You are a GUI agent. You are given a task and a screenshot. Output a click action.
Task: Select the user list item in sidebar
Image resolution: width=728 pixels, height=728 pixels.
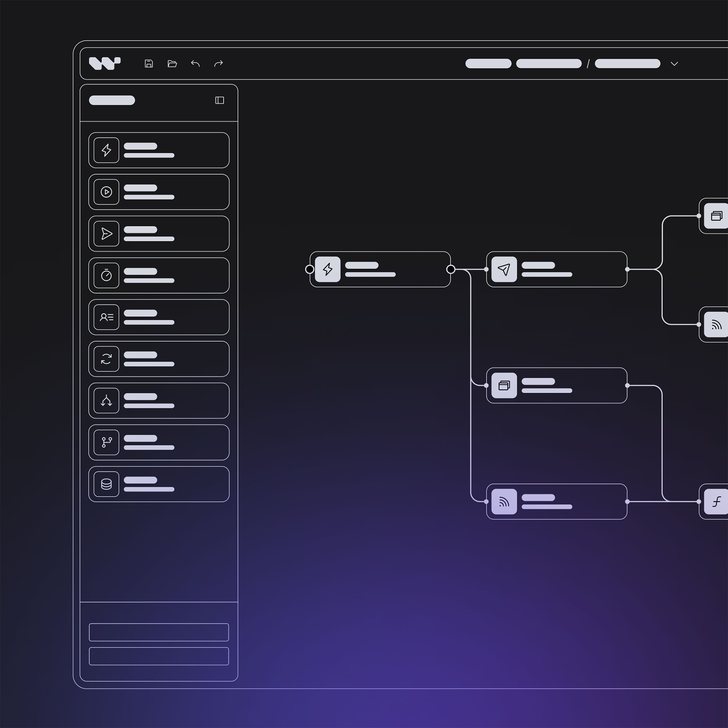(x=159, y=317)
